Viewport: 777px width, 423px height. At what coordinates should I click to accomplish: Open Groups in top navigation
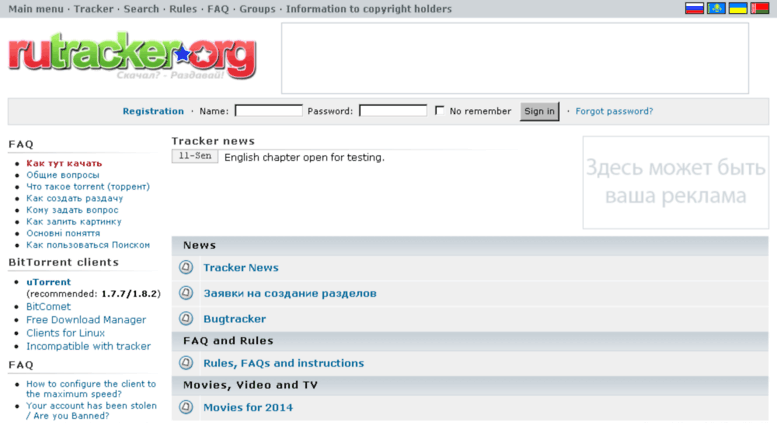tap(257, 9)
